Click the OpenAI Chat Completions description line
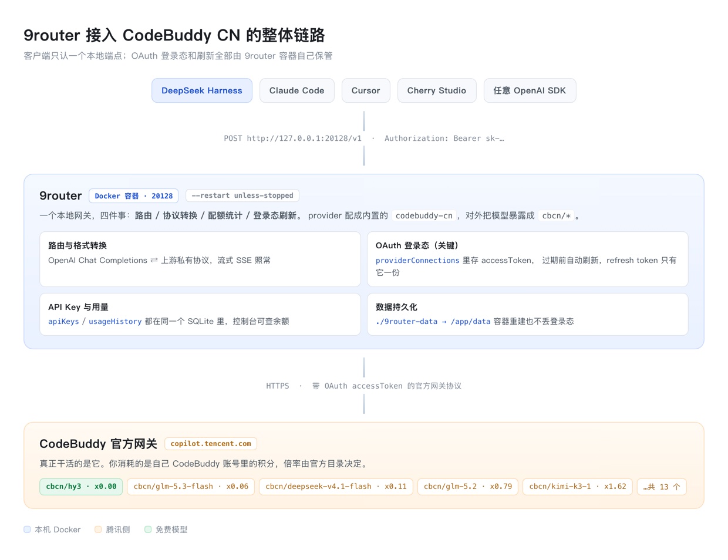The image size is (728, 560). [x=159, y=260]
